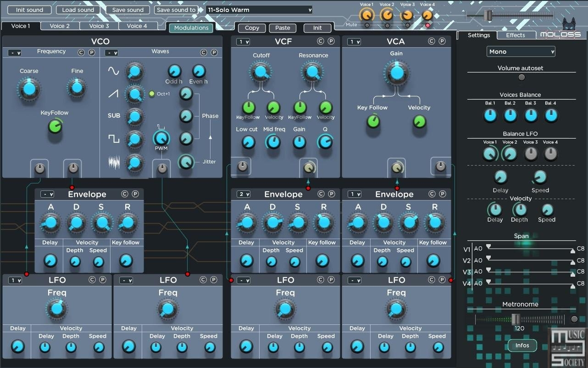Click the PWM knob
This screenshot has width=588, height=368.
tap(161, 138)
